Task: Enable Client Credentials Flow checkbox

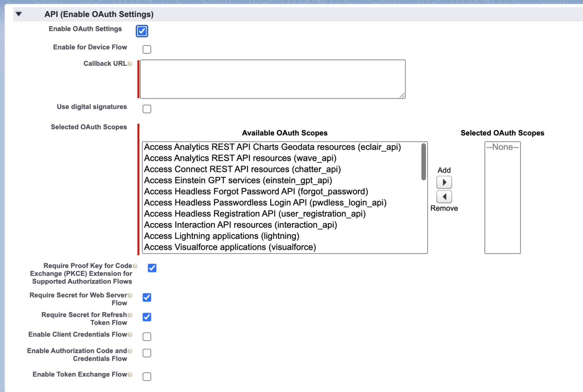Action: pyautogui.click(x=147, y=337)
